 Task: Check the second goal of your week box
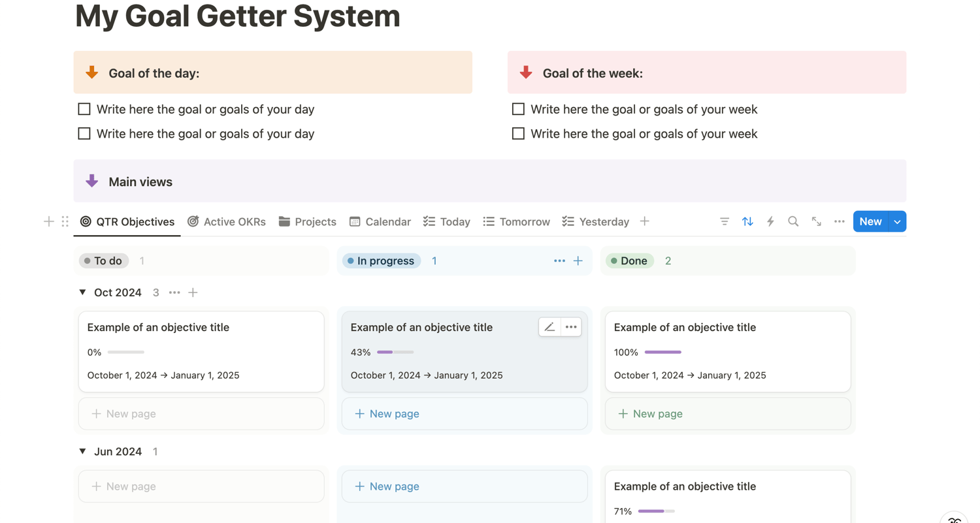518,133
